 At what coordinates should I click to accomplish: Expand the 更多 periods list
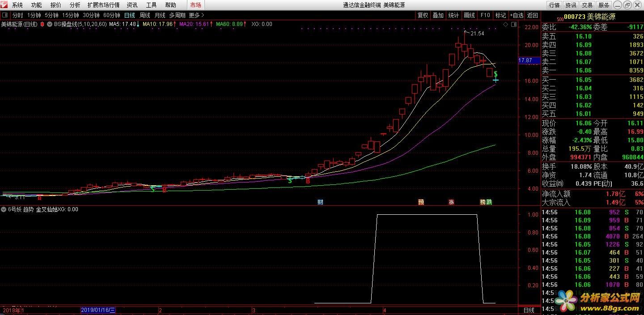coord(196,15)
